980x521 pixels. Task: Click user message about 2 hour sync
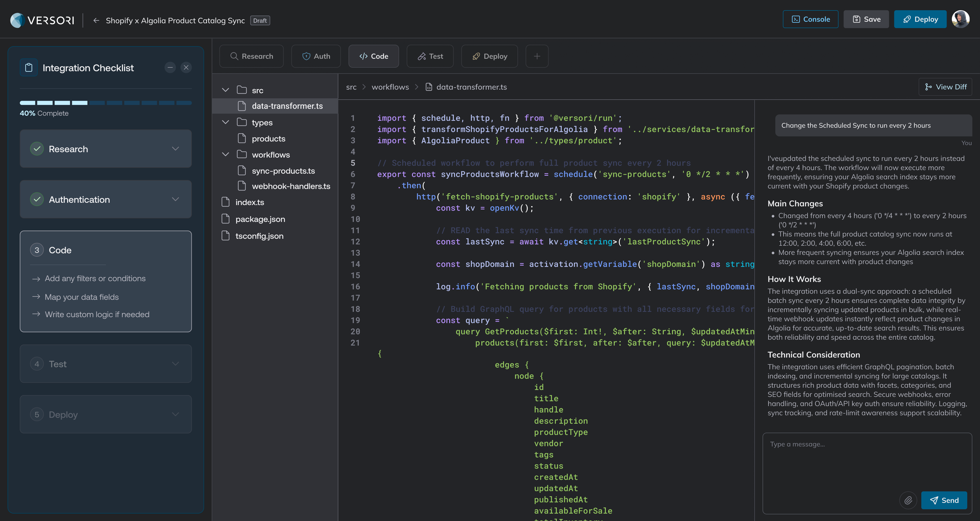tap(874, 125)
